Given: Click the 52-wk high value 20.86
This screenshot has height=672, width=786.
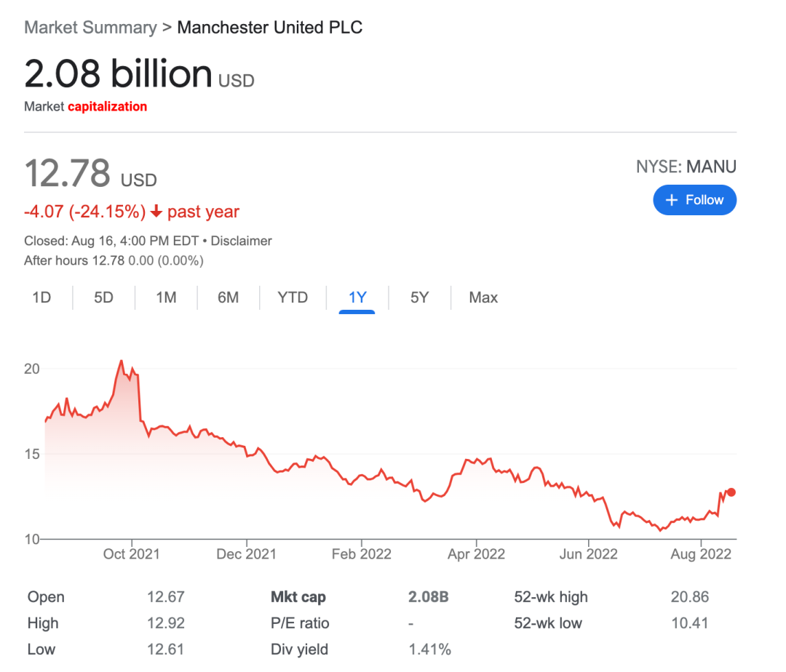Looking at the screenshot, I should pos(689,597).
